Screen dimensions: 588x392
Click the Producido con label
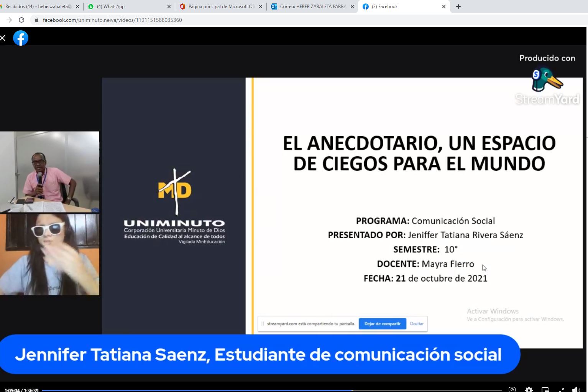(547, 58)
